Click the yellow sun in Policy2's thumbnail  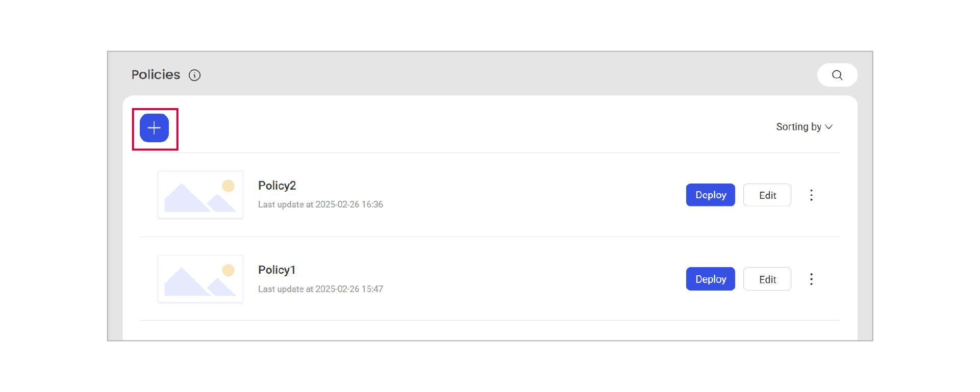[x=228, y=186]
